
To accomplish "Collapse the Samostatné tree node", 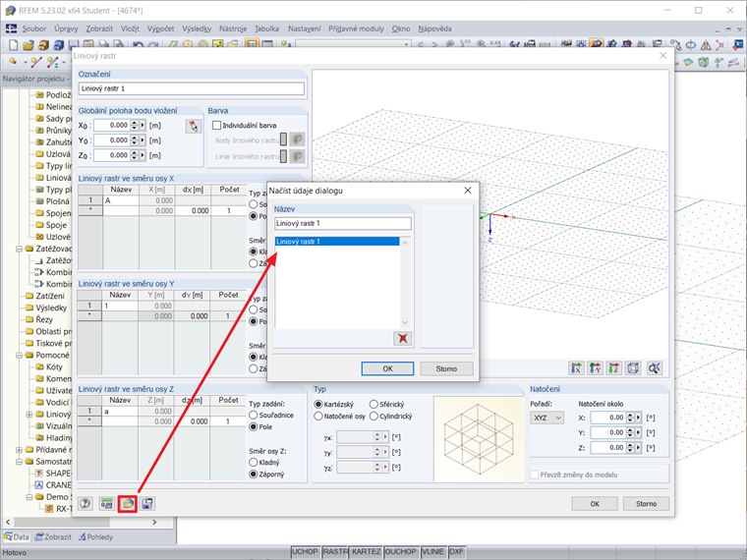I will pos(19,462).
